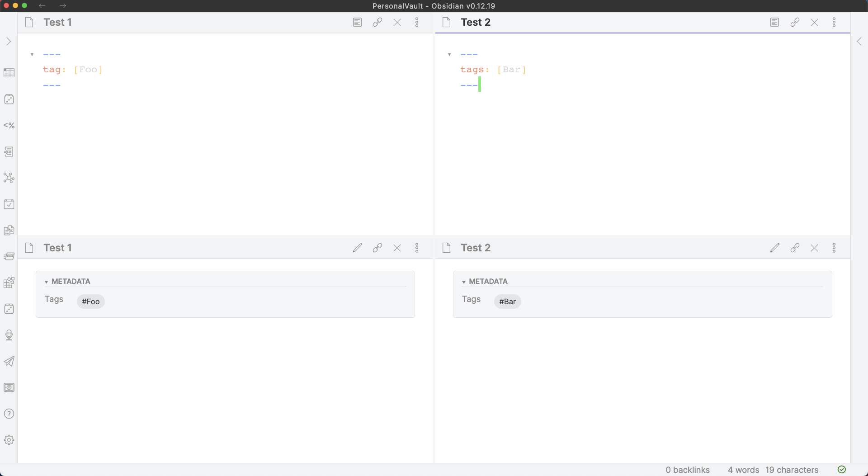Image resolution: width=868 pixels, height=476 pixels.
Task: Click the blocks grid ribbon icon
Action: click(9, 283)
